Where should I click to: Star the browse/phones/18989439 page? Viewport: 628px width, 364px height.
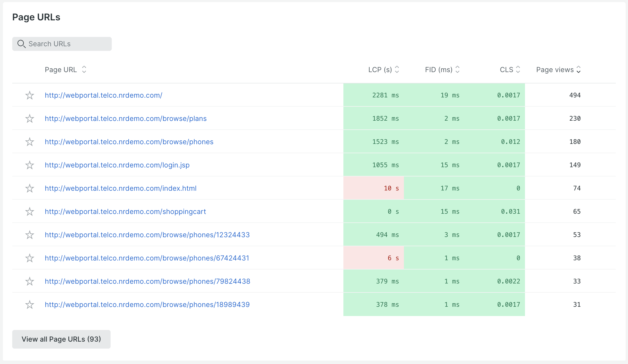pos(30,305)
